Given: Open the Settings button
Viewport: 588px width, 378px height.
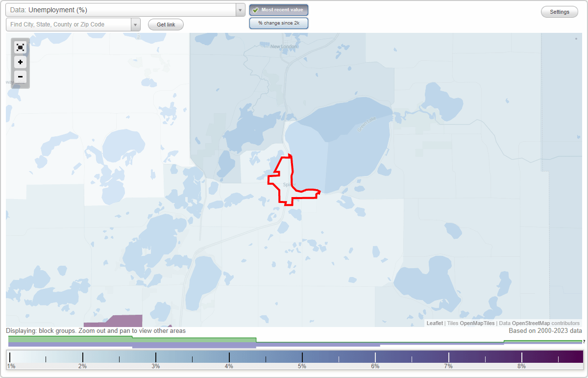Looking at the screenshot, I should click(x=560, y=12).
